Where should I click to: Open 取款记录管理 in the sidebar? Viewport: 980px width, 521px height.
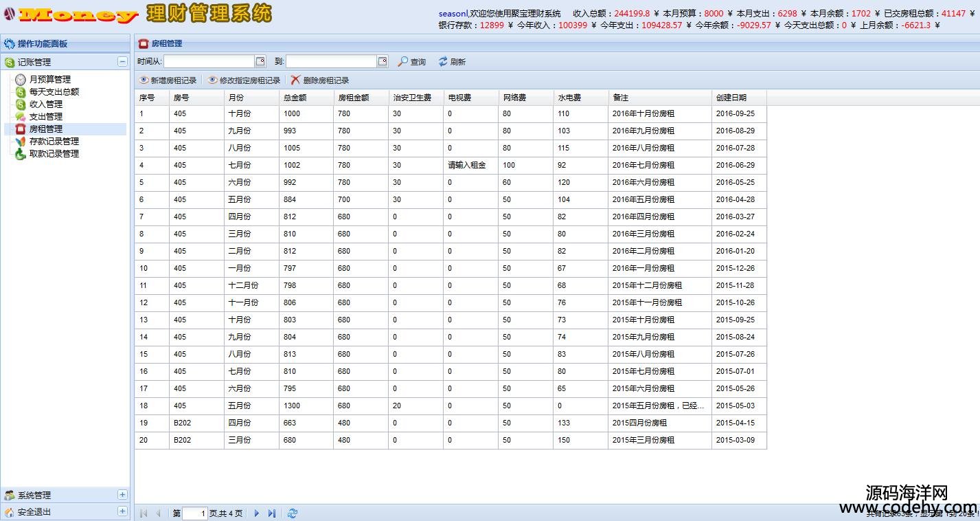[x=54, y=154]
